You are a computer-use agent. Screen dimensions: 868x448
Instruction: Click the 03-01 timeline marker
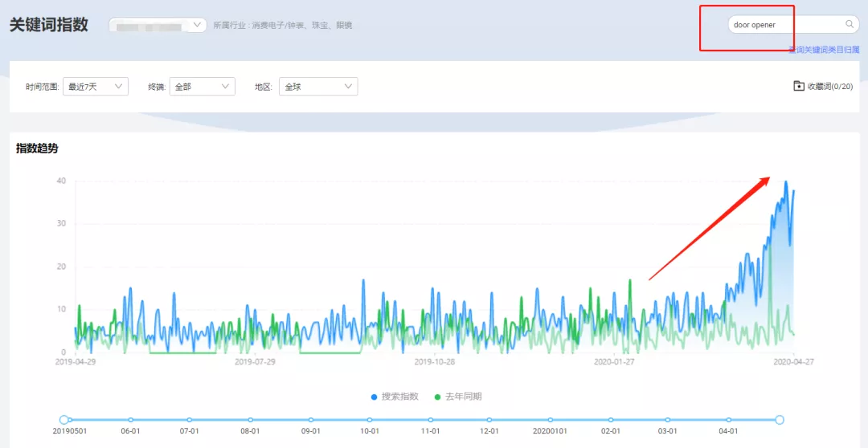coord(668,420)
